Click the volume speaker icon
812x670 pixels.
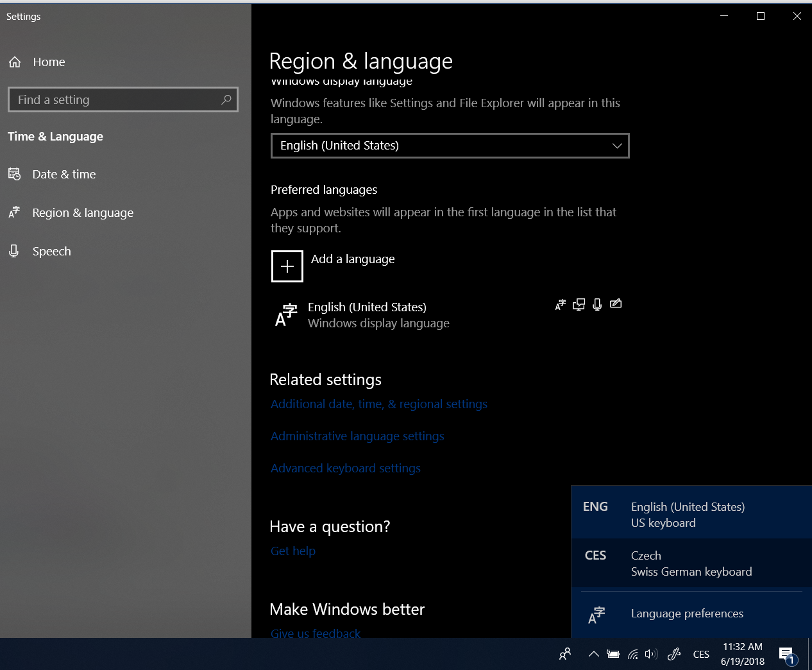[x=651, y=655]
